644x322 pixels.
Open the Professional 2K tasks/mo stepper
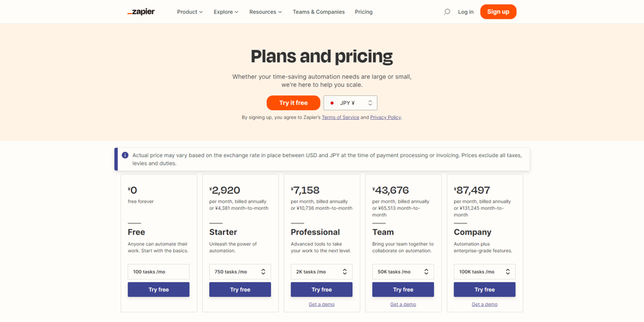[x=345, y=272]
